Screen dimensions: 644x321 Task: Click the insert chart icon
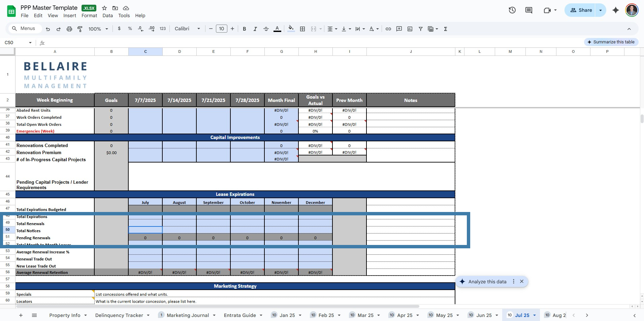click(x=410, y=29)
